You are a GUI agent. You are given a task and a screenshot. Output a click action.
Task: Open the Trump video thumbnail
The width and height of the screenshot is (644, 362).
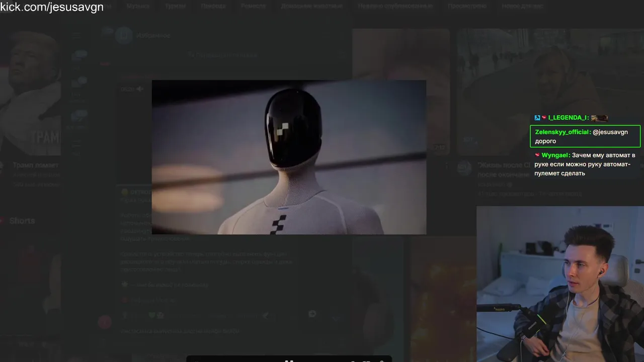30,93
